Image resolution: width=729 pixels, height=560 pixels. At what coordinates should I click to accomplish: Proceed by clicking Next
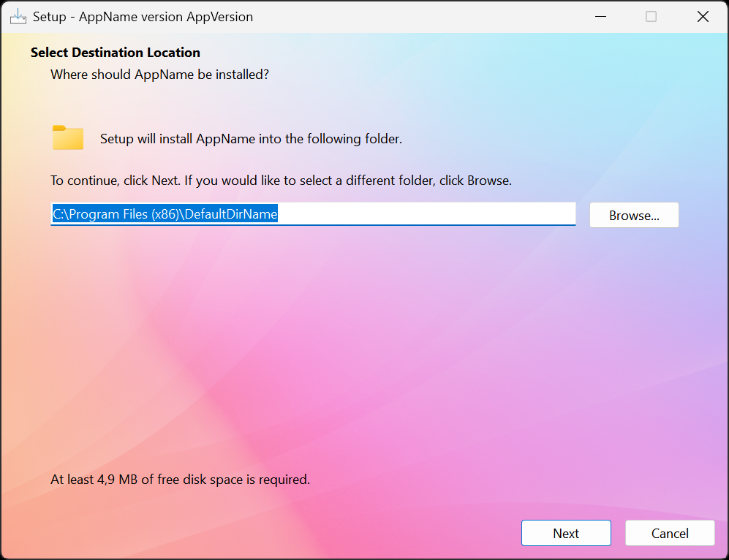click(x=566, y=534)
